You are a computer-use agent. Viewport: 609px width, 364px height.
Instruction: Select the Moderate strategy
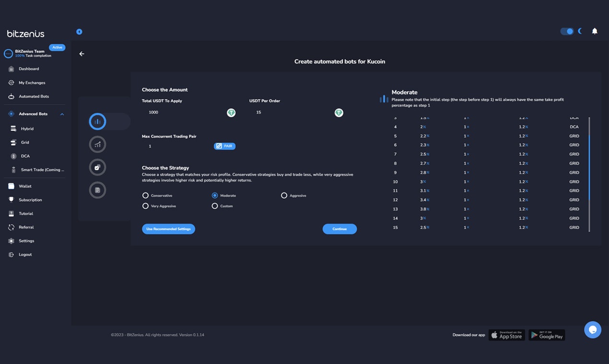coord(215,195)
